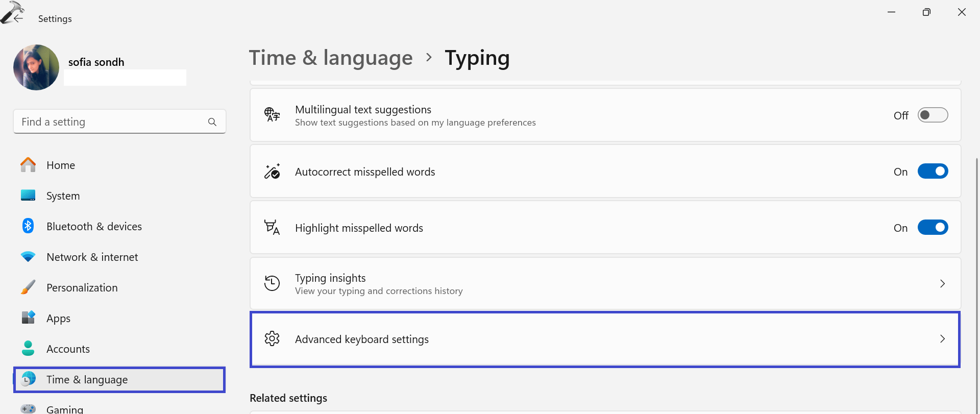Open Personalization settings
980x414 pixels.
[x=82, y=287]
